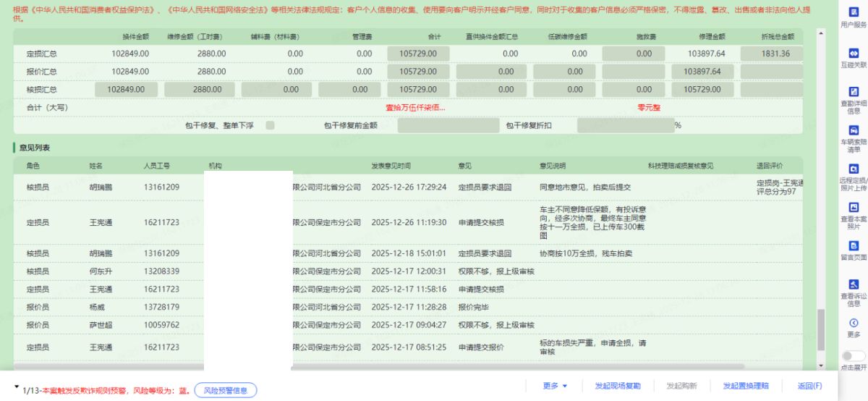Toggle the 点击展开 switch in sidebar
This screenshot has height=401, width=868.
(x=854, y=356)
